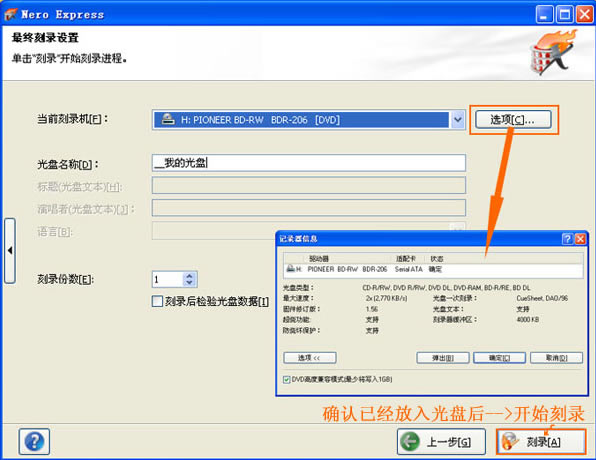
Task: Collapse options with 选项 << button
Action: pyautogui.click(x=310, y=358)
